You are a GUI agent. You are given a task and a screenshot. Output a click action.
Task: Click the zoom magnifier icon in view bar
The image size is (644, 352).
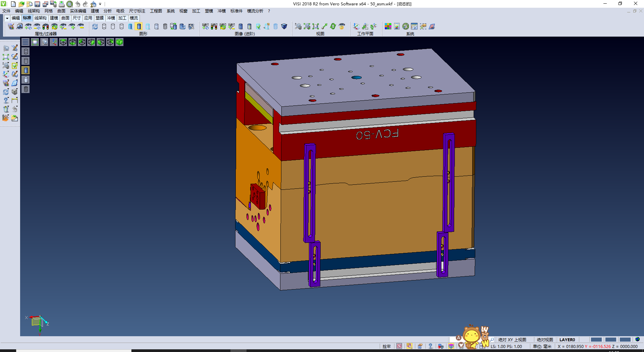click(44, 42)
